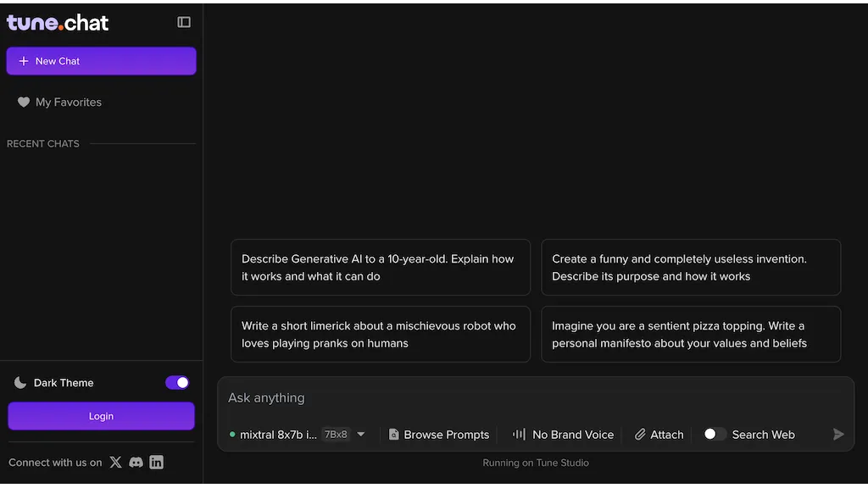Select the sentient pizza topping prompt card

[691, 334]
